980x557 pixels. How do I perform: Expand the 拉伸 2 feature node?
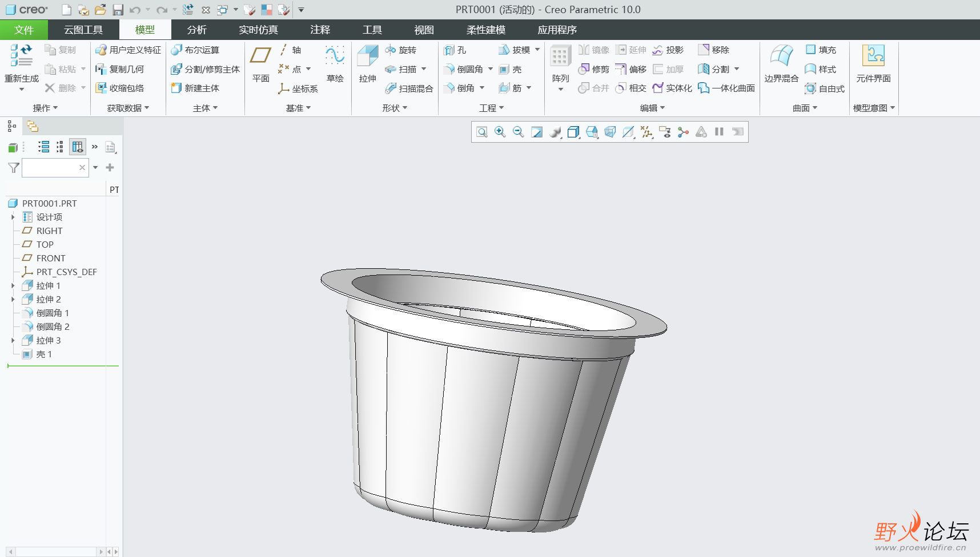[13, 299]
